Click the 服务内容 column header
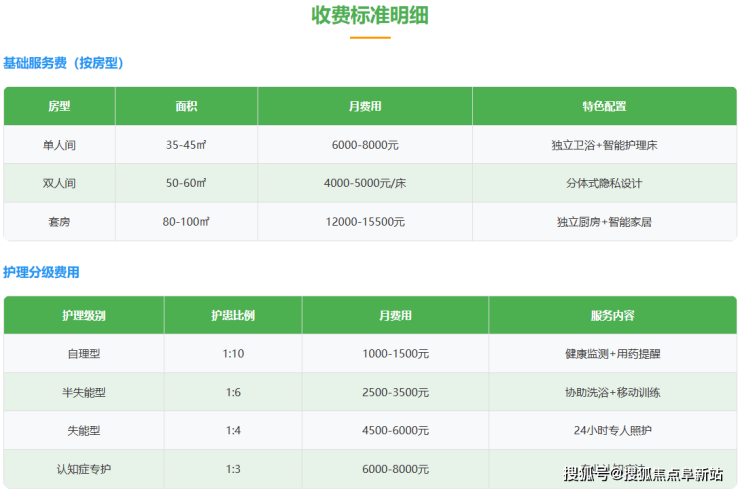Image resolution: width=740 pixels, height=490 pixels. pyautogui.click(x=612, y=316)
